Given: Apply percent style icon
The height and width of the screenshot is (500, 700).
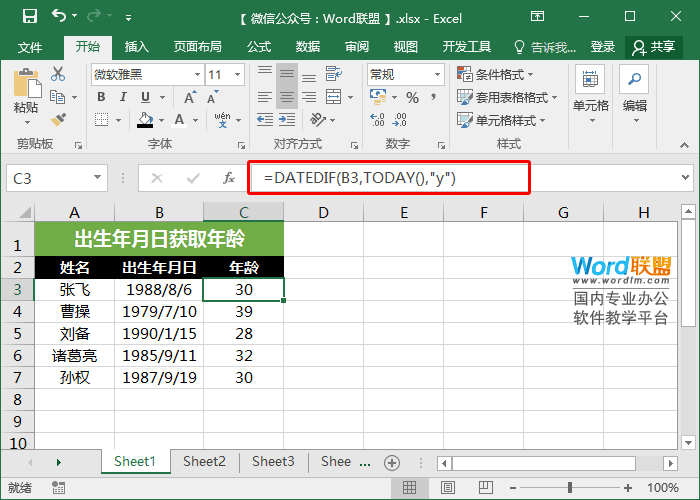Looking at the screenshot, I should point(412,97).
